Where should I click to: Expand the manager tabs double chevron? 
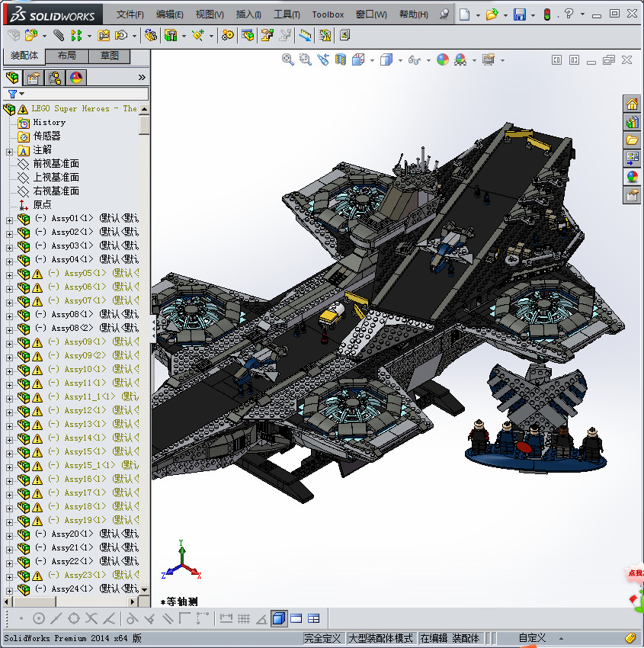coord(142,77)
